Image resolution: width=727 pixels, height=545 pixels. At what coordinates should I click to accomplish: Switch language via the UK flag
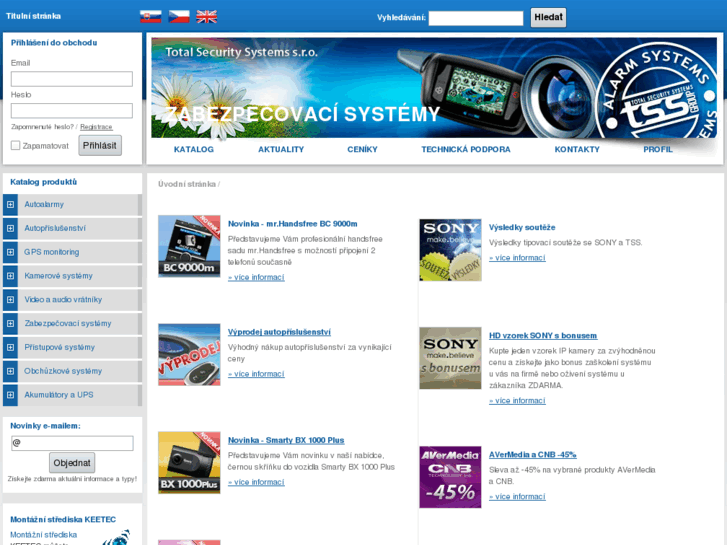tap(207, 17)
